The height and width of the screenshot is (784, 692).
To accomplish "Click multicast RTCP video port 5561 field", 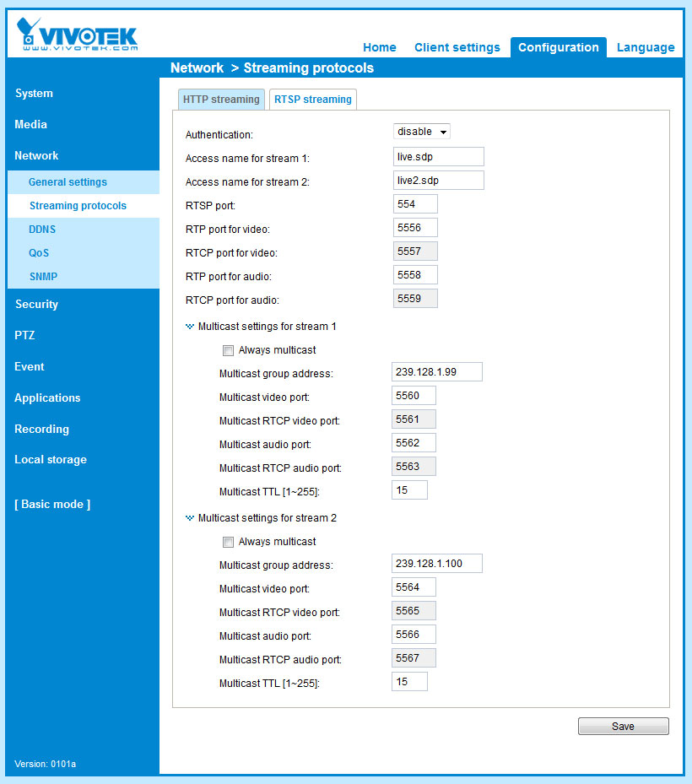I will (x=414, y=419).
